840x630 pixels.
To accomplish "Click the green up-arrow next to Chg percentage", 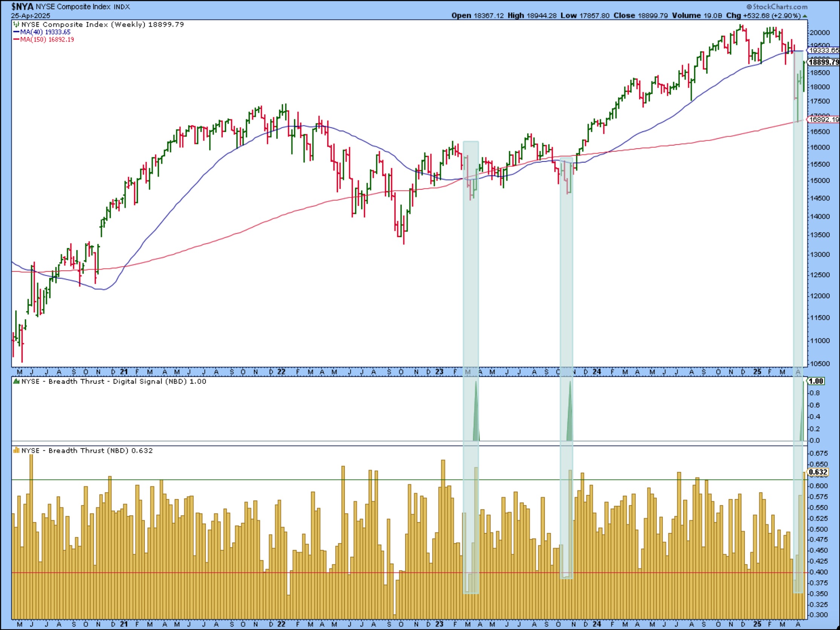I will (805, 16).
